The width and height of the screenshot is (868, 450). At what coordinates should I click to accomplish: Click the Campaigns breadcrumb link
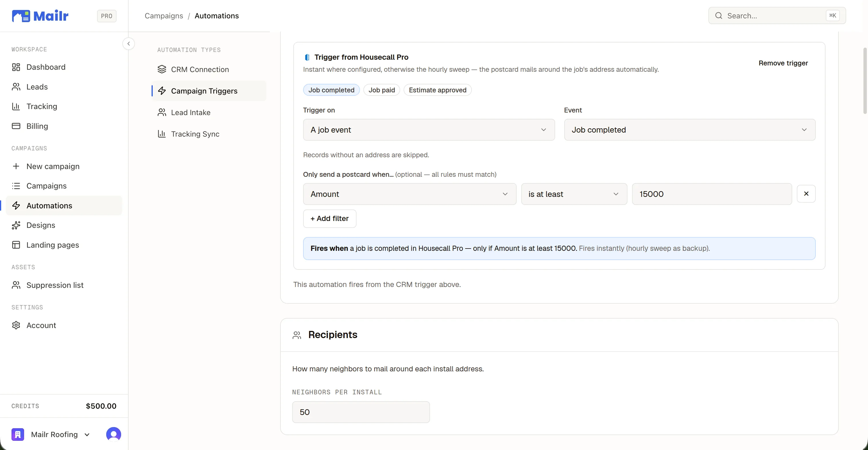164,16
